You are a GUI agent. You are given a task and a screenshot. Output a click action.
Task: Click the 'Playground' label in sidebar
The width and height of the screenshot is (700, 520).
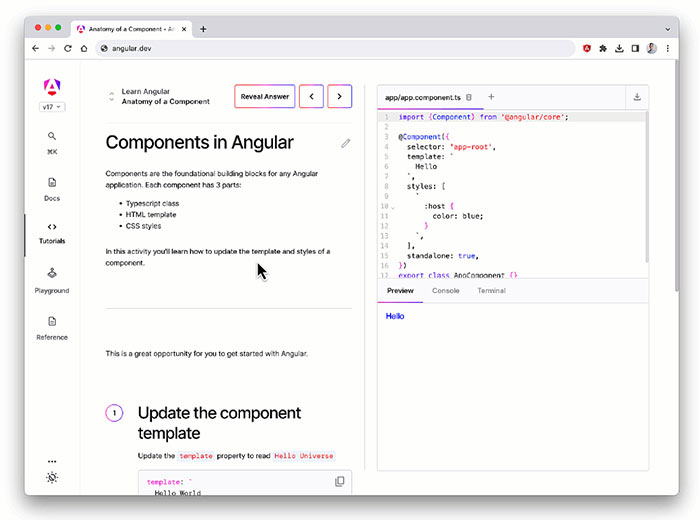[x=52, y=291]
